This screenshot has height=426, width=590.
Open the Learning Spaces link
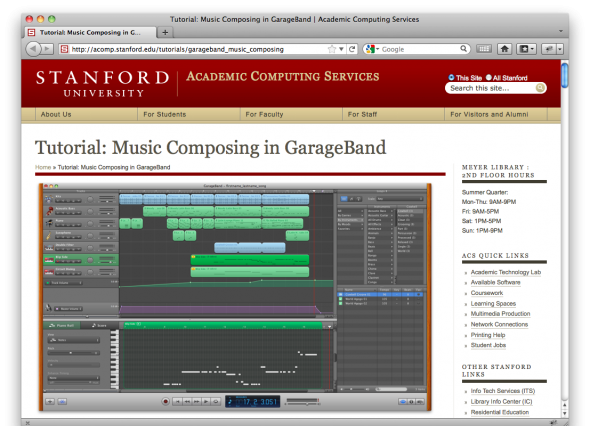coord(493,303)
